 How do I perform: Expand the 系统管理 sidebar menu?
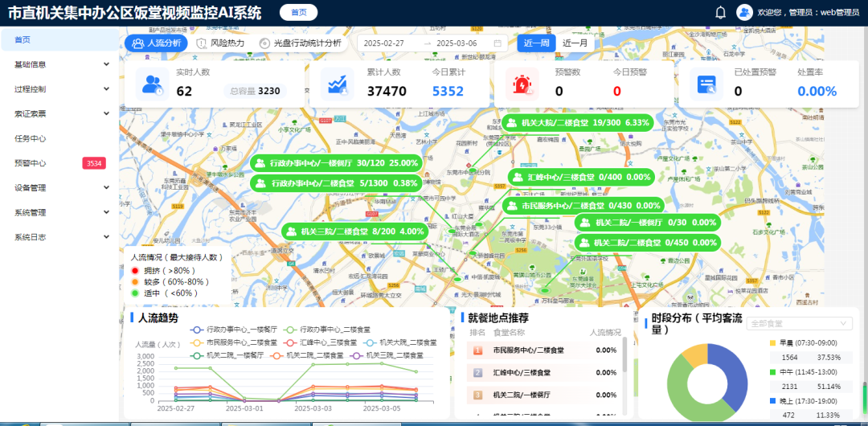[59, 213]
